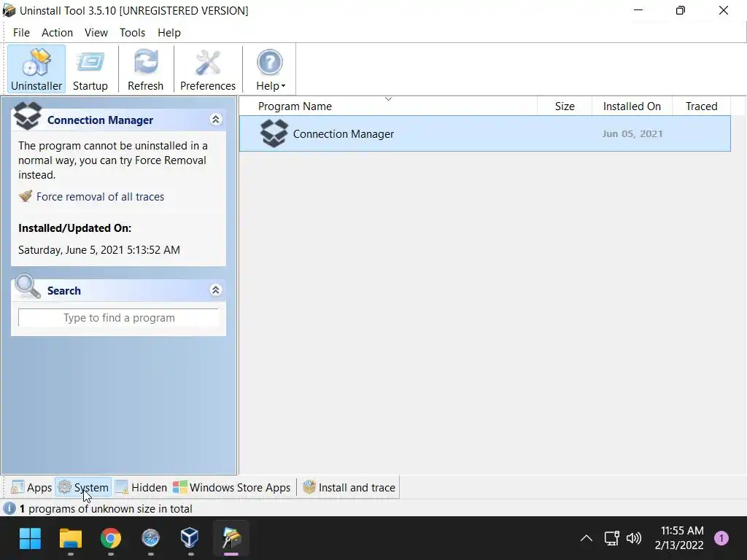
Task: Switch to the Apps tab
Action: [x=31, y=488]
